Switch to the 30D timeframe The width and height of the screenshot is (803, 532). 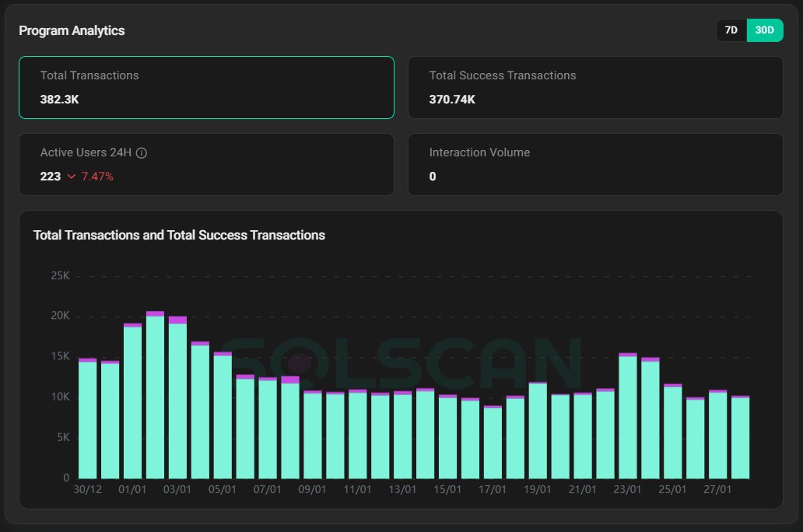(x=764, y=30)
